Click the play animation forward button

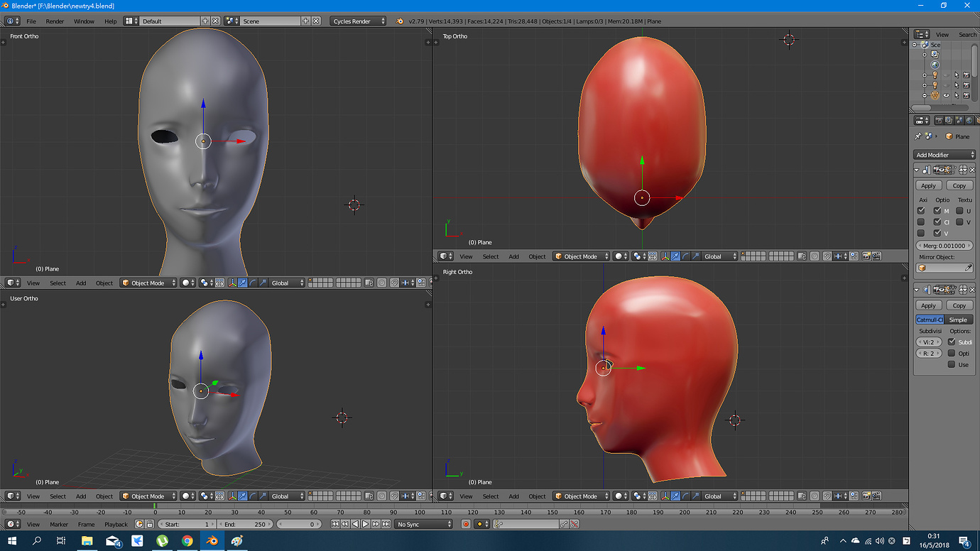[x=365, y=524]
